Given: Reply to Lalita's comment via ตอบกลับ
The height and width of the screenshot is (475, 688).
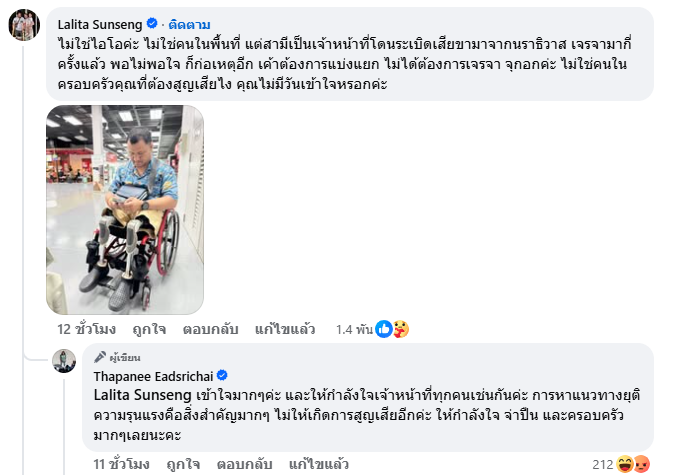Looking at the screenshot, I should point(210,329).
